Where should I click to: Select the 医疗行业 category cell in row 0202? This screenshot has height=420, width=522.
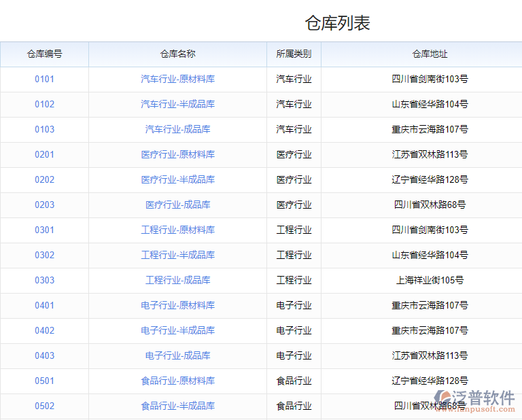point(294,179)
